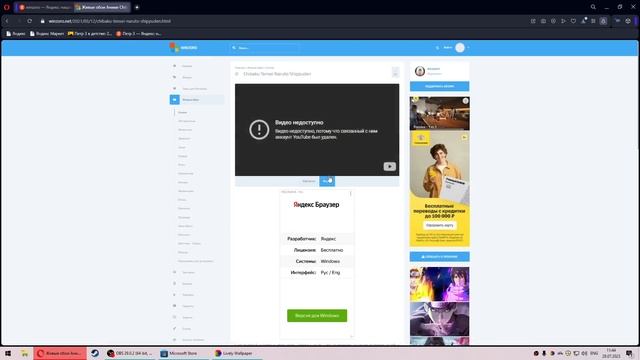Reload the current page
640x360 pixels.
tap(30, 21)
